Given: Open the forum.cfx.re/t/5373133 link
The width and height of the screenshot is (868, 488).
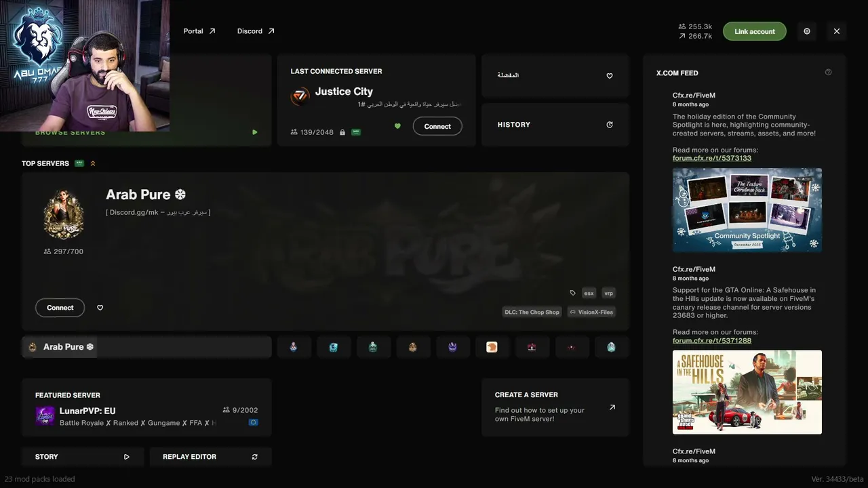Looking at the screenshot, I should tap(712, 158).
